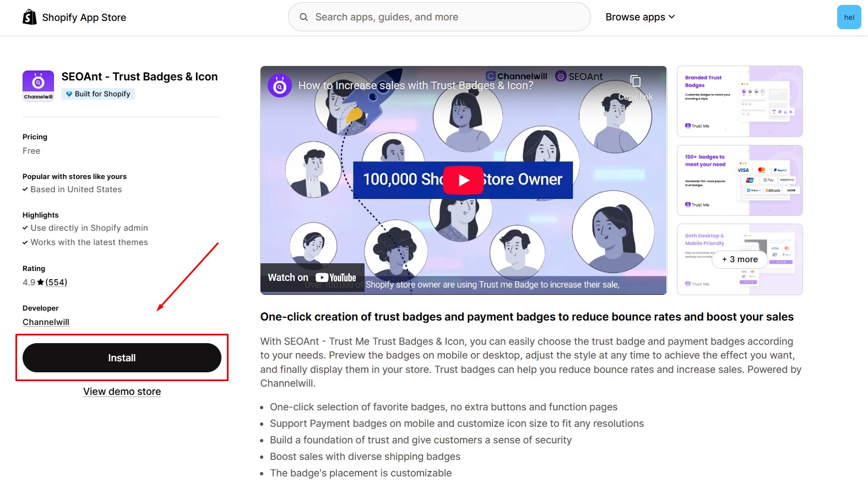Open the 554 reviews rating link
This screenshot has width=868, height=499.
tap(56, 283)
